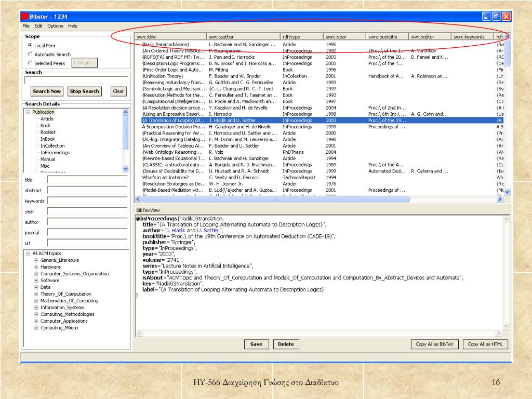Sort by the swrc:booktitle column header
532x399 pixels.
[387, 37]
